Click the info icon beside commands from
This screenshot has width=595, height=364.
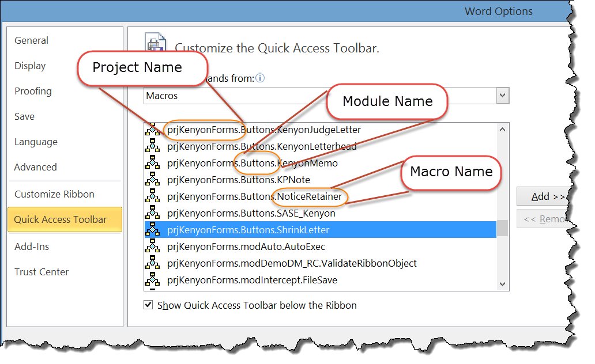pyautogui.click(x=260, y=78)
